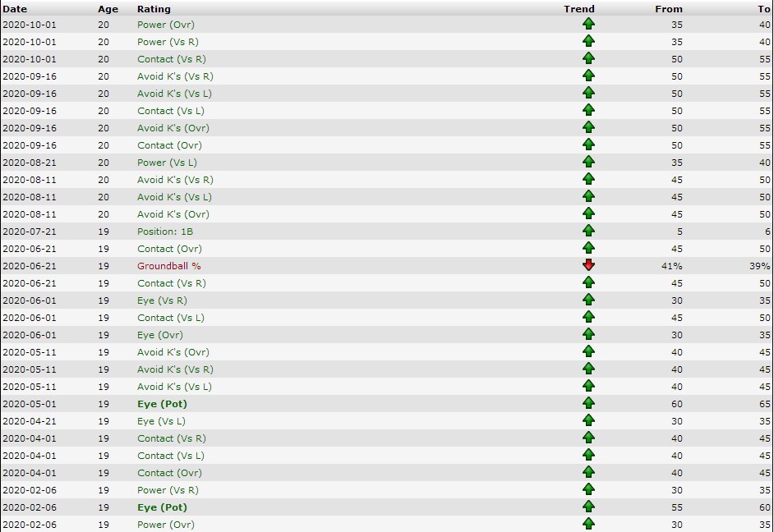Click trend arrow for 2020-08-21 Power (Vs L)

[x=588, y=162]
